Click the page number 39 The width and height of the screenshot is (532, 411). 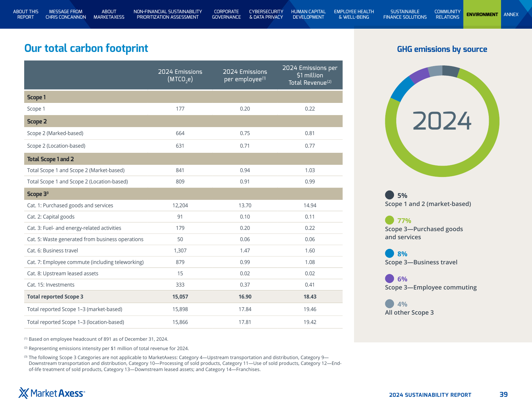point(504,395)
